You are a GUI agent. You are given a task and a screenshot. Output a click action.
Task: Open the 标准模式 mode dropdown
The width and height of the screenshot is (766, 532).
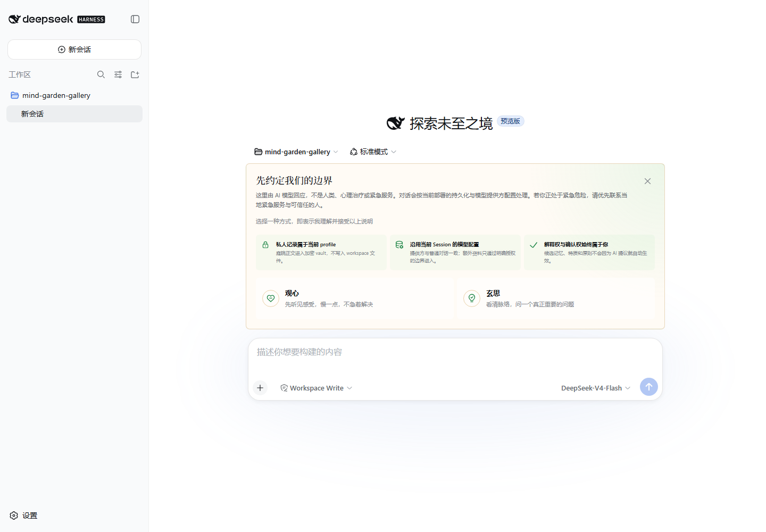click(373, 152)
